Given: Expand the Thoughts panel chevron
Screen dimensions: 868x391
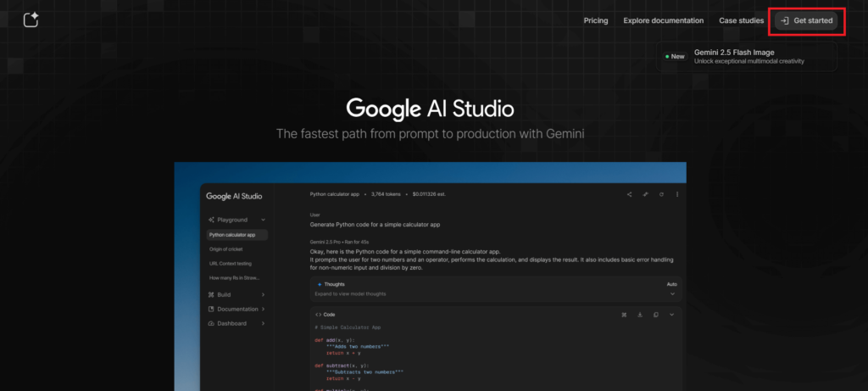Looking at the screenshot, I should 672,294.
